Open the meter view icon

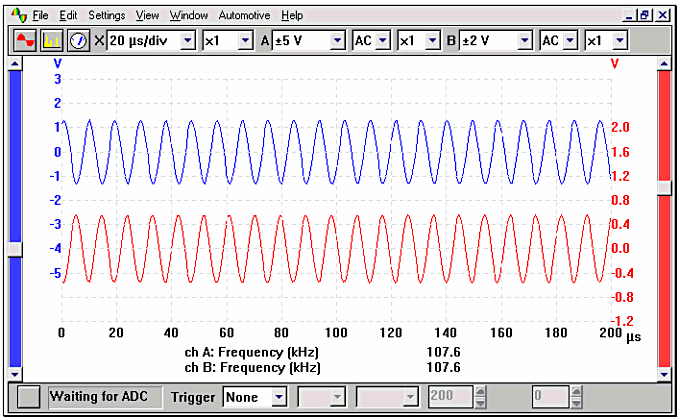pos(78,41)
